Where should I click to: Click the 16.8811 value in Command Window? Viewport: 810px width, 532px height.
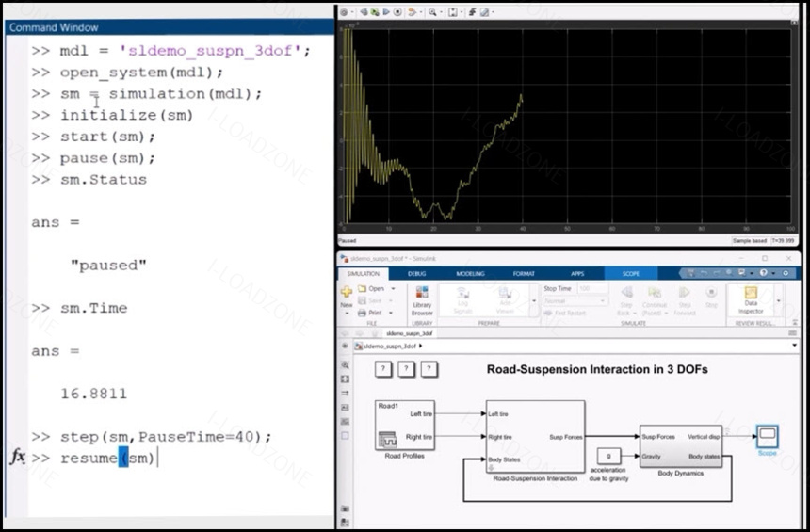point(93,394)
